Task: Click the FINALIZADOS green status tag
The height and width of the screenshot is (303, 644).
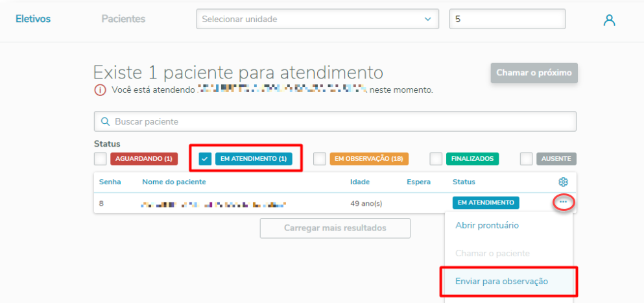Action: click(x=472, y=159)
